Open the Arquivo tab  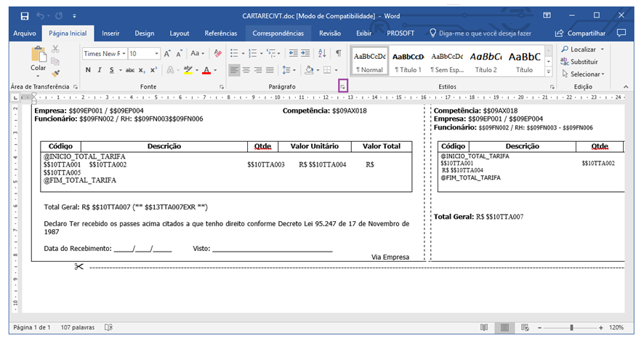pyautogui.click(x=25, y=33)
